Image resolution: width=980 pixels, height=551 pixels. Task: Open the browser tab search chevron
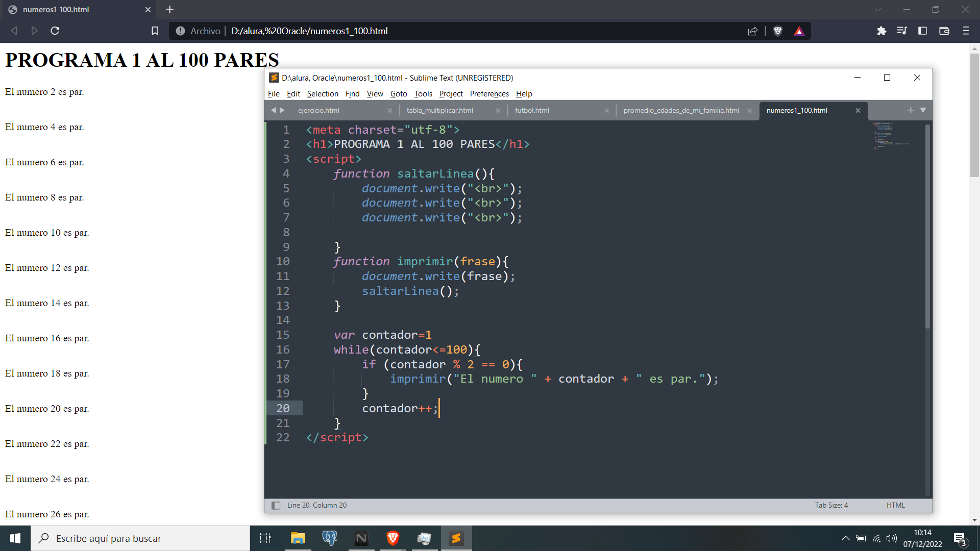(877, 9)
